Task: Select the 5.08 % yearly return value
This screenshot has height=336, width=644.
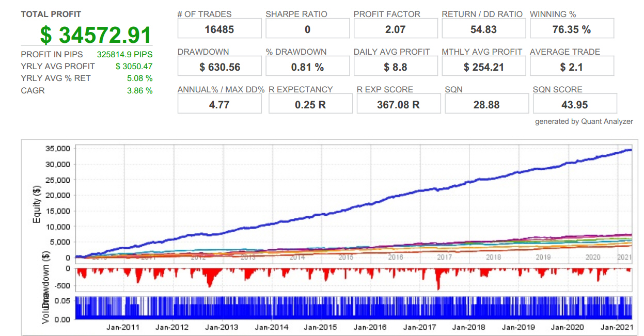Action: pyautogui.click(x=140, y=78)
